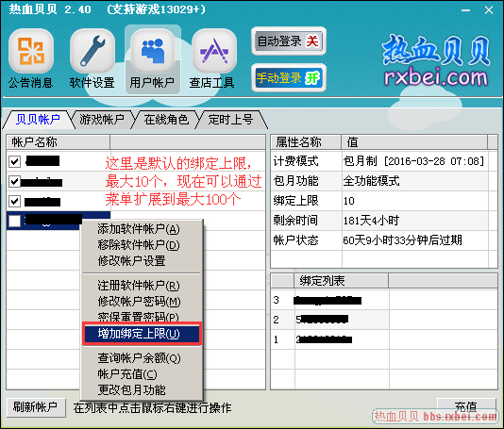Click the value 60天9小时33分钟后过期
Screen dimensions: 504x429
tap(402, 240)
